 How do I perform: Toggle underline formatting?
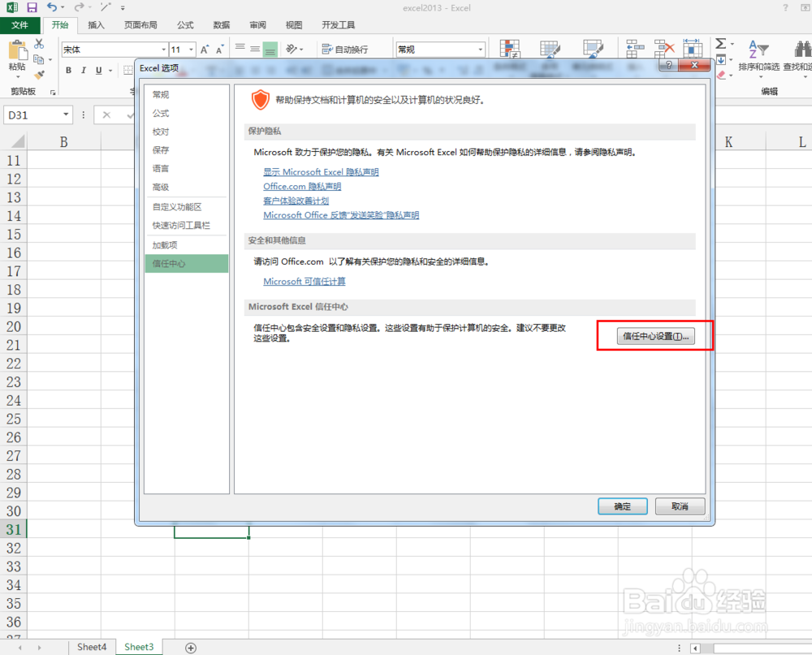97,71
